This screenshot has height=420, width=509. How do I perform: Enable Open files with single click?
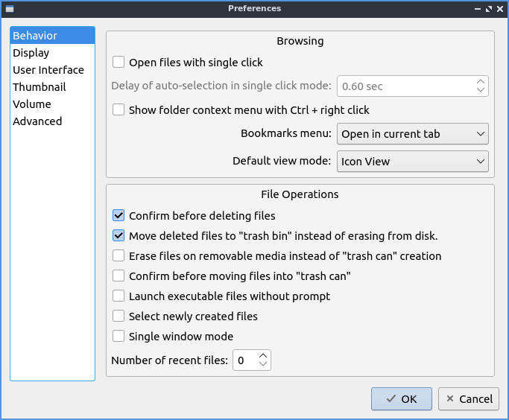point(118,63)
